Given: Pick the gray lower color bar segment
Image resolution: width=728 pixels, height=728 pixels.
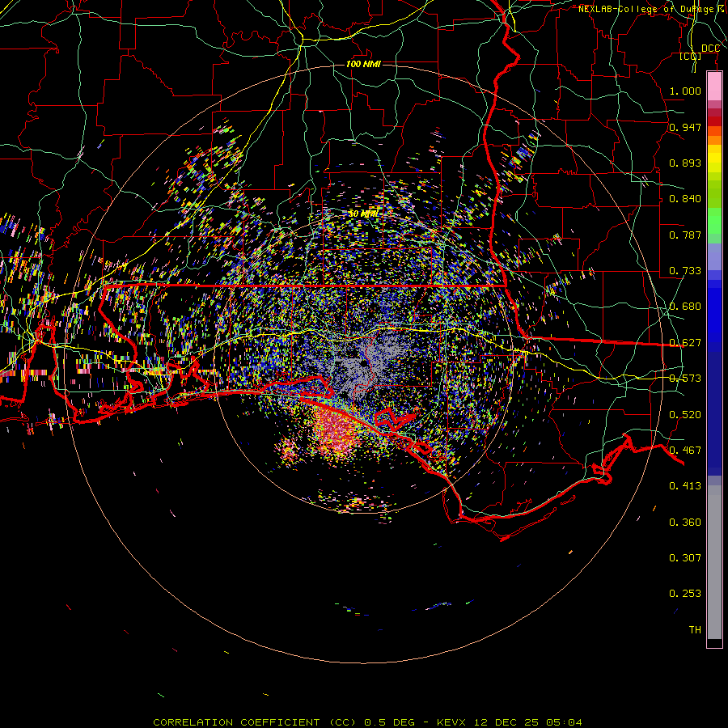Looking at the screenshot, I should click(714, 562).
